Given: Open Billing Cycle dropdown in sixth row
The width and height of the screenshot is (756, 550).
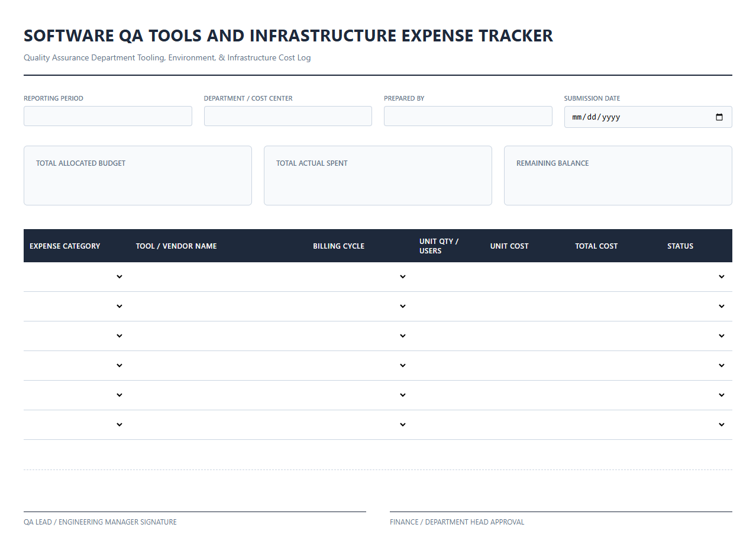Looking at the screenshot, I should [360, 424].
